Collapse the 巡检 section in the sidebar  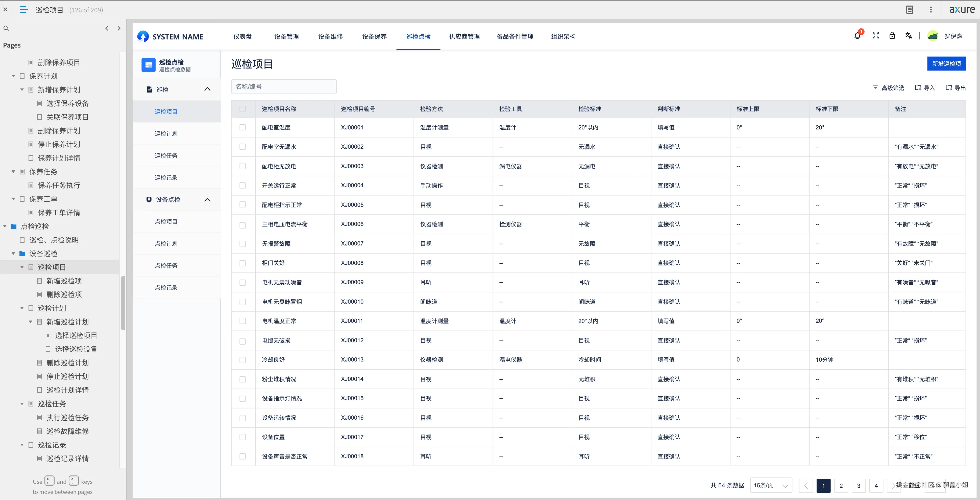tap(208, 89)
